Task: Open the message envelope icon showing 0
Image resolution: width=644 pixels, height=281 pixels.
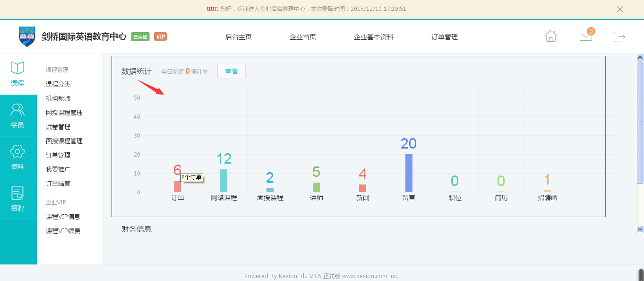Action: (585, 36)
